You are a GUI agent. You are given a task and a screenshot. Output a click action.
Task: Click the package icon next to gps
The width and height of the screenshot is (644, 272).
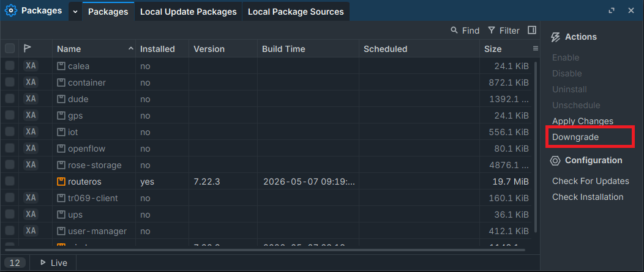(x=61, y=116)
